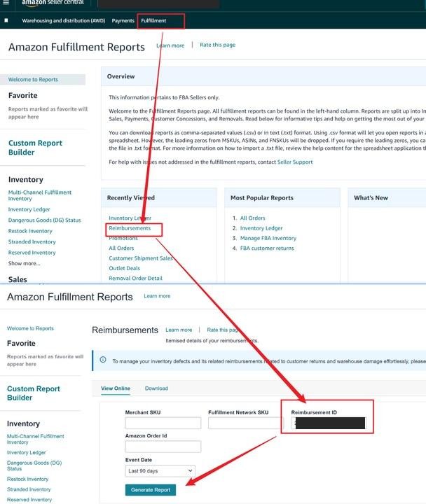426x504 pixels.
Task: Click the bookmark icon in the navigation bar
Action: click(x=6, y=20)
